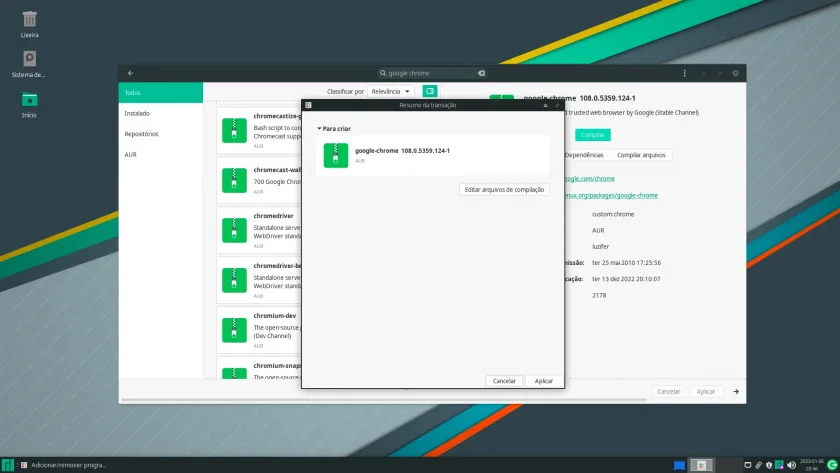Click the paperclip clipboard tray icon
This screenshot has width=840, height=473.
(759, 465)
